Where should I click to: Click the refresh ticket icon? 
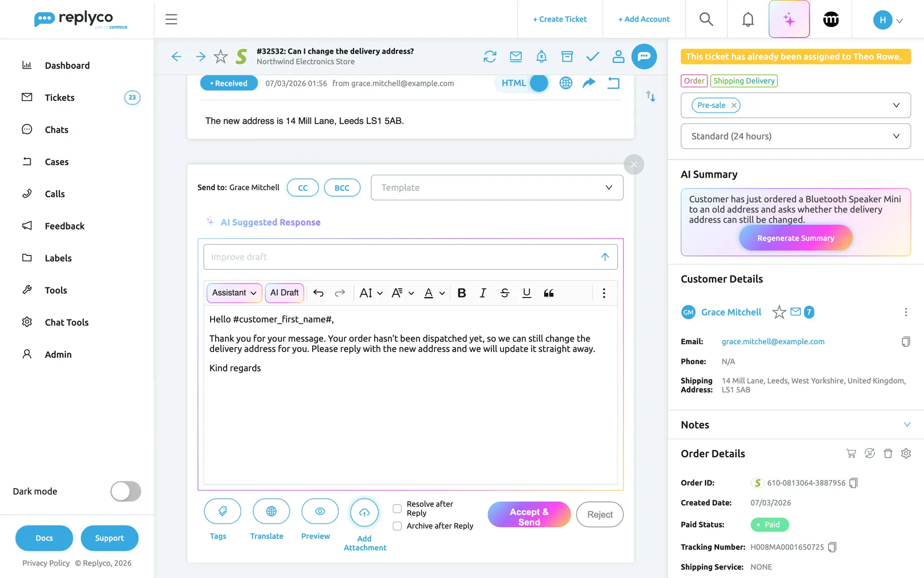point(490,57)
